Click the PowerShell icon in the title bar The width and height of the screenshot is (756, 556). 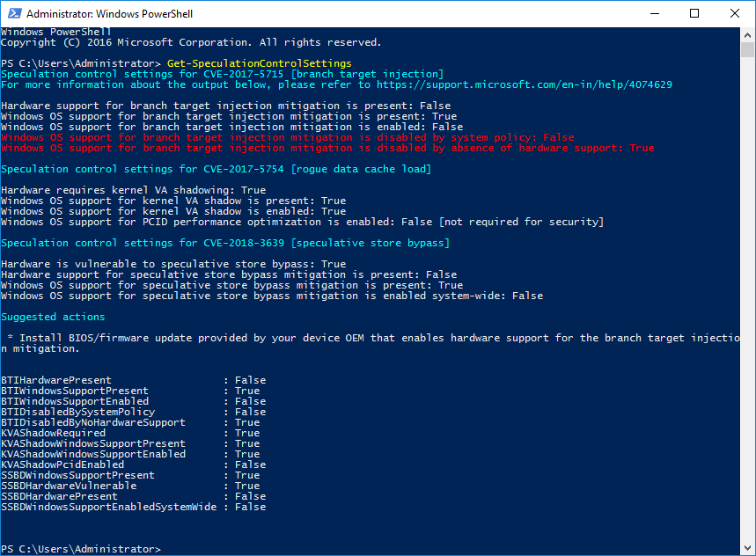[13, 14]
